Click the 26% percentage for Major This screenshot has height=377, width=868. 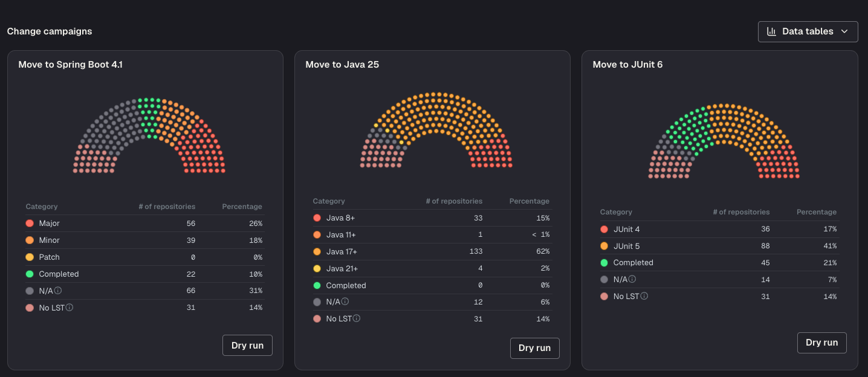255,224
